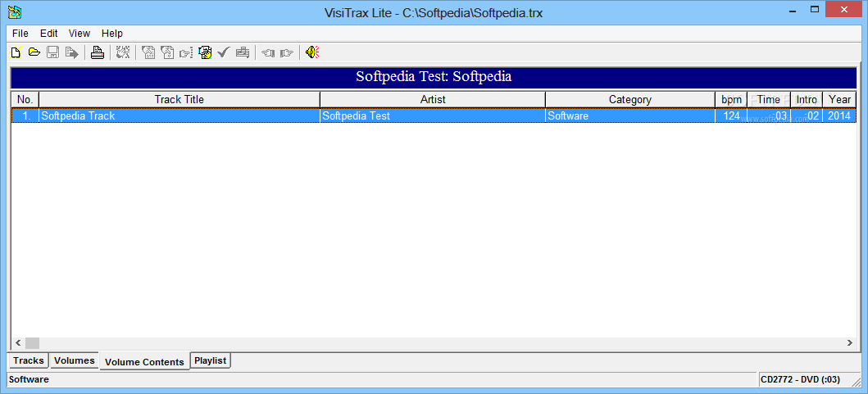This screenshot has width=868, height=394.
Task: Click the Time column header
Action: click(769, 100)
